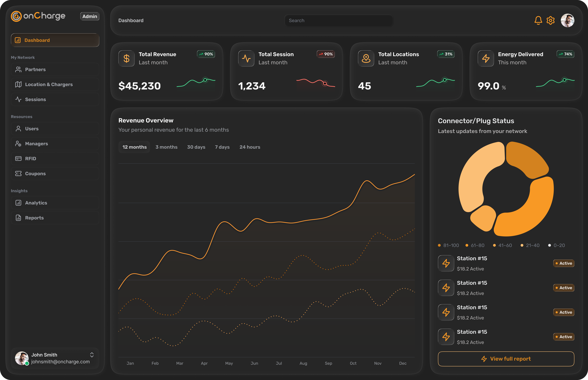This screenshot has height=380, width=588.
Task: Click the Total Locations pin icon
Action: point(366,59)
